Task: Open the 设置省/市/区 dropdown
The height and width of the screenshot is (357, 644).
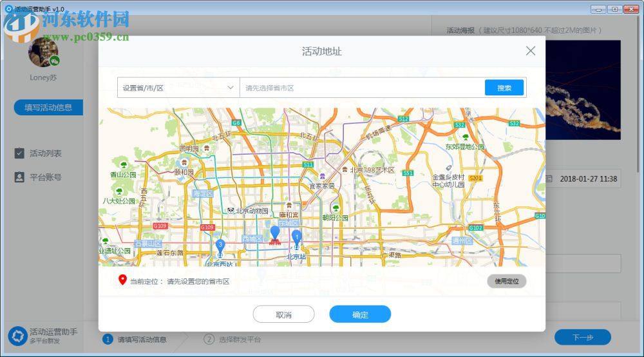Action: pos(178,88)
